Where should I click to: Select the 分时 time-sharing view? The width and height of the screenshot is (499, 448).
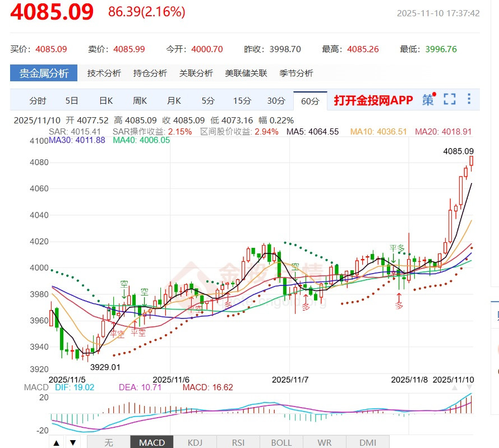click(38, 101)
